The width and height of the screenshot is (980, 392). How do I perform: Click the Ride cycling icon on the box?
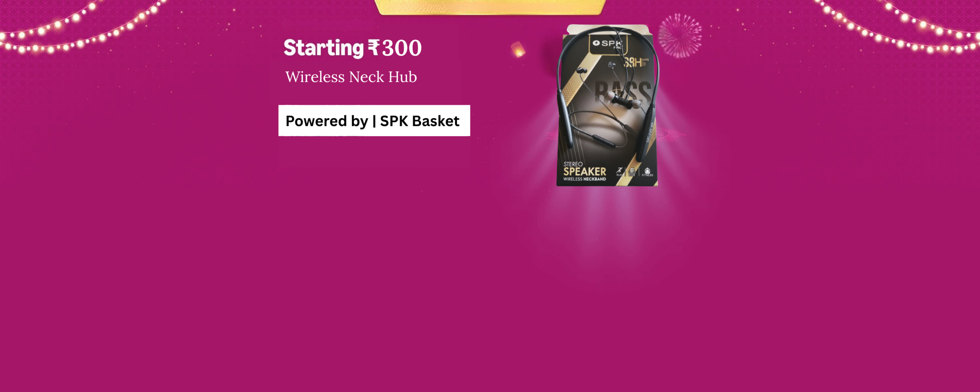(632, 171)
